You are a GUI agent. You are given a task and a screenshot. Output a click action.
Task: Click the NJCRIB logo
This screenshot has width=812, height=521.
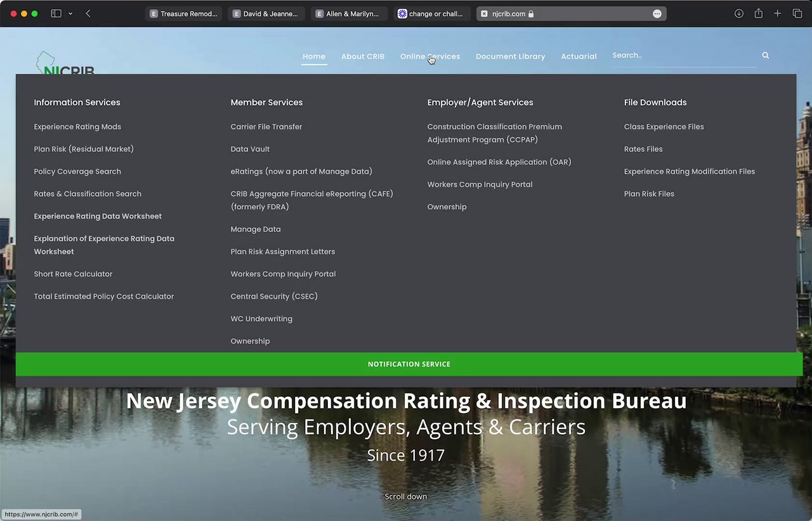(x=65, y=63)
